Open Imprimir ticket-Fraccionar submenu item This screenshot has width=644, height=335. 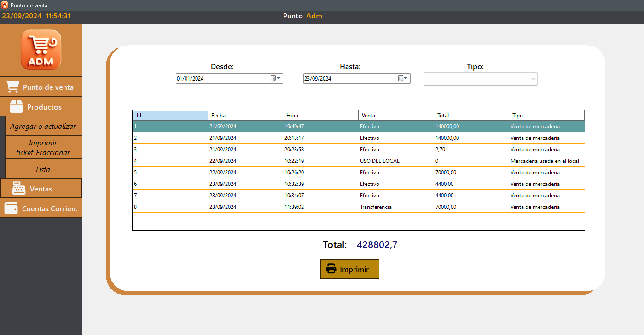(x=43, y=148)
